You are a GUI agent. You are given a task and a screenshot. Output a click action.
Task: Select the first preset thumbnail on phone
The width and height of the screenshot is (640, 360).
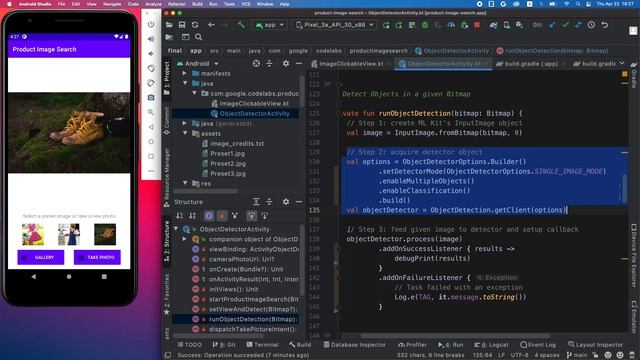(x=33, y=234)
